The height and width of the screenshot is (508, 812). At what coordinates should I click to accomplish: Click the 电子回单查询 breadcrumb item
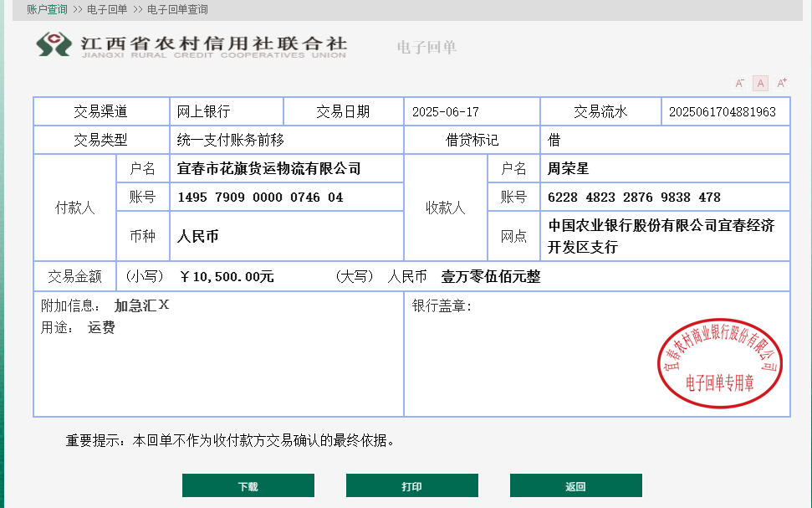coord(177,9)
